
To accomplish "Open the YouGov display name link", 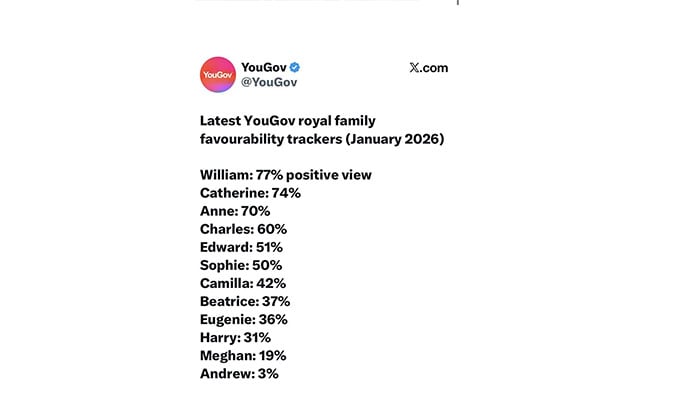I will 263,67.
